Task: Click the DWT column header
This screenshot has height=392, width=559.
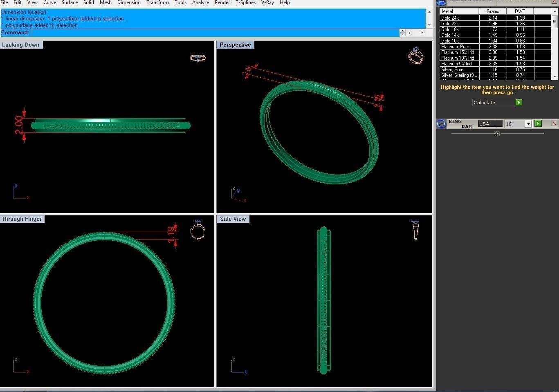Action: click(x=520, y=11)
